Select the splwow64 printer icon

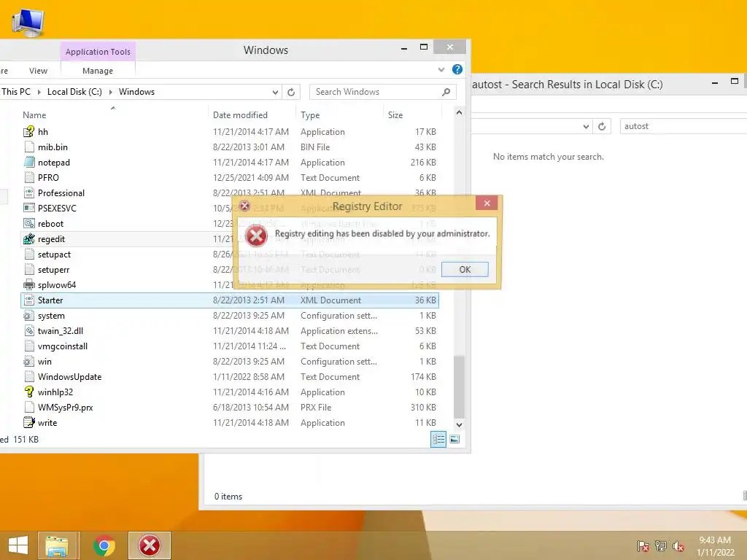pyautogui.click(x=29, y=285)
